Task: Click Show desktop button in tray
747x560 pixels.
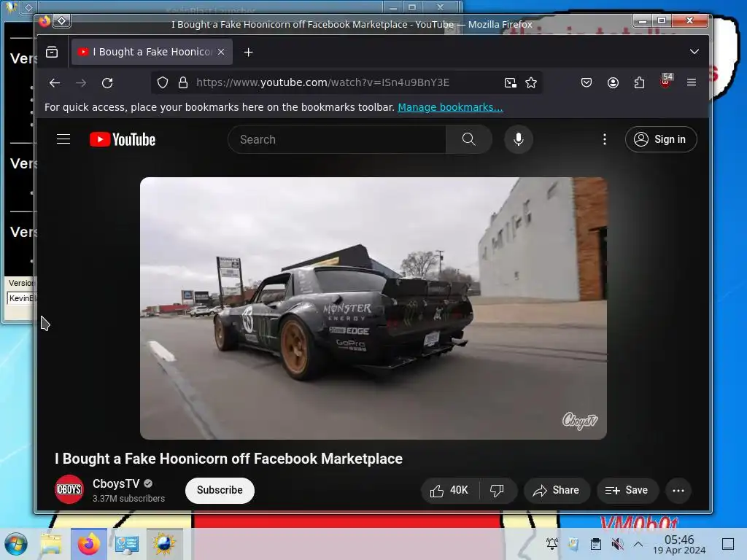Action: coord(728,544)
